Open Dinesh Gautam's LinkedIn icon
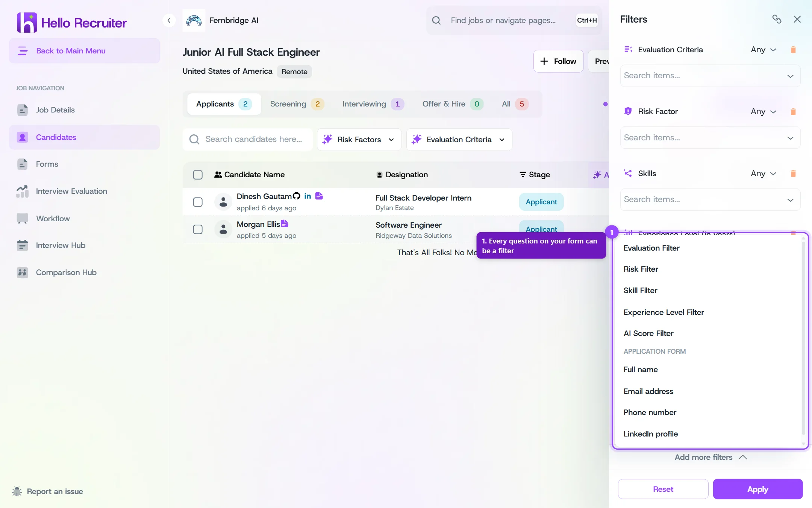The image size is (812, 508). (308, 196)
